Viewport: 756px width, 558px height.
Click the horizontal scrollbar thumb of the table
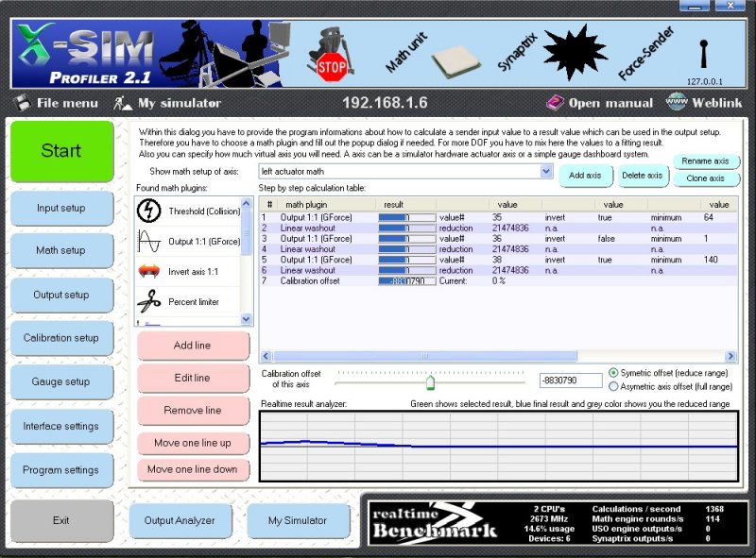[424, 356]
